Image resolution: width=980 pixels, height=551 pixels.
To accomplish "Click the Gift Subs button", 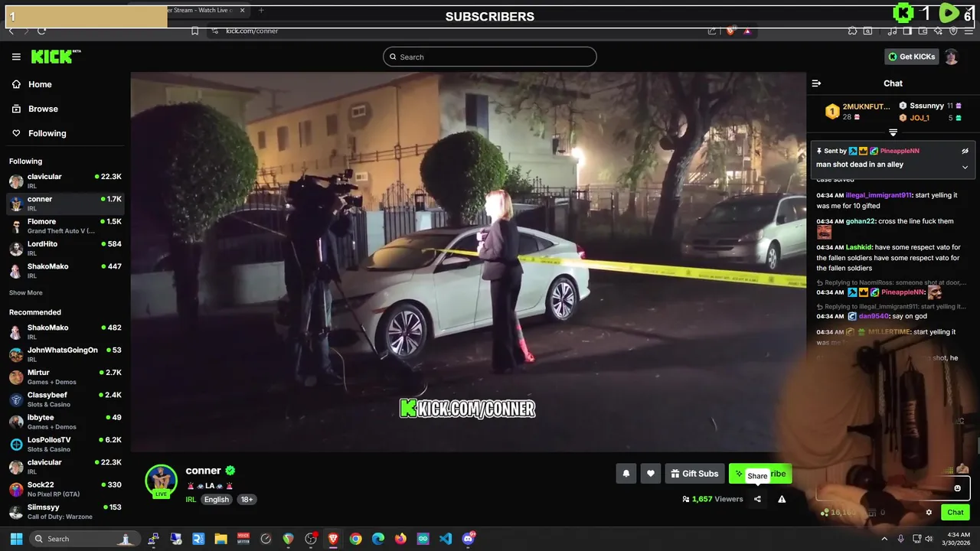I will (694, 474).
